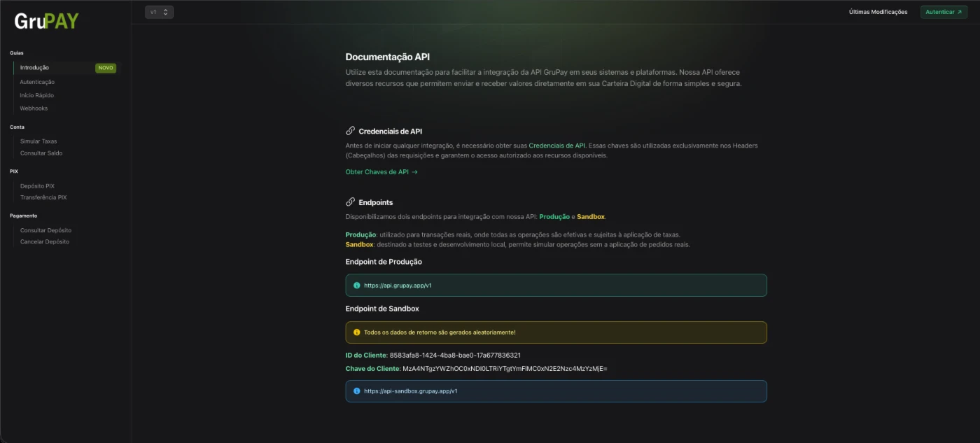Navigate to Webhooks section
The height and width of the screenshot is (443, 980).
(x=34, y=108)
